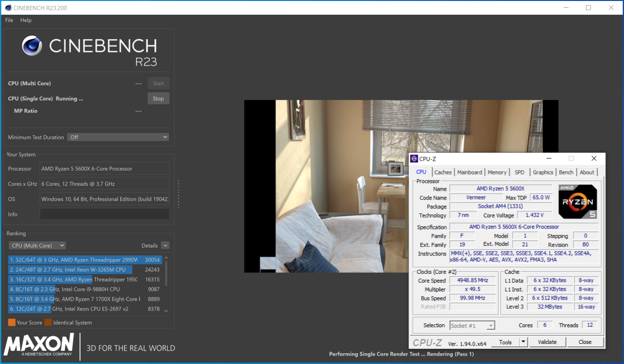Click the Technology value 7 nm
624x364 pixels.
pyautogui.click(x=463, y=215)
